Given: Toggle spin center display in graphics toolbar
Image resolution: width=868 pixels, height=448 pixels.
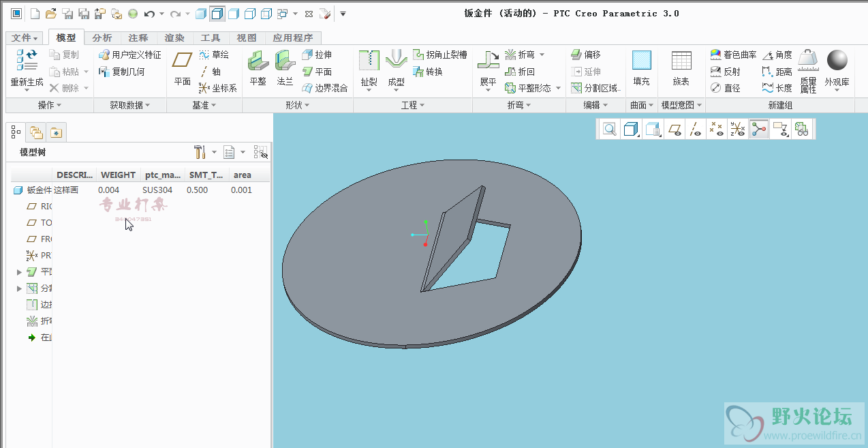Looking at the screenshot, I should pyautogui.click(x=759, y=129).
